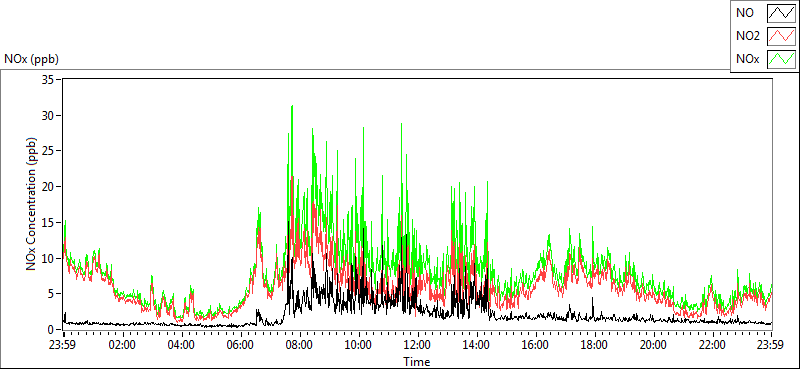Click the NOx (ppb) graph title
The height and width of the screenshot is (369, 800).
(x=31, y=59)
